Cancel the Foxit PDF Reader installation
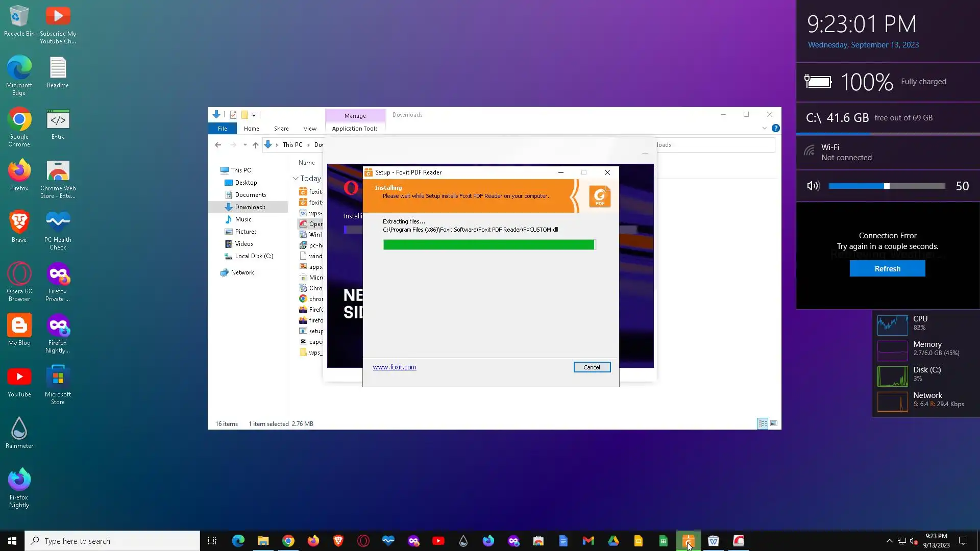The width and height of the screenshot is (980, 551). coord(592,367)
